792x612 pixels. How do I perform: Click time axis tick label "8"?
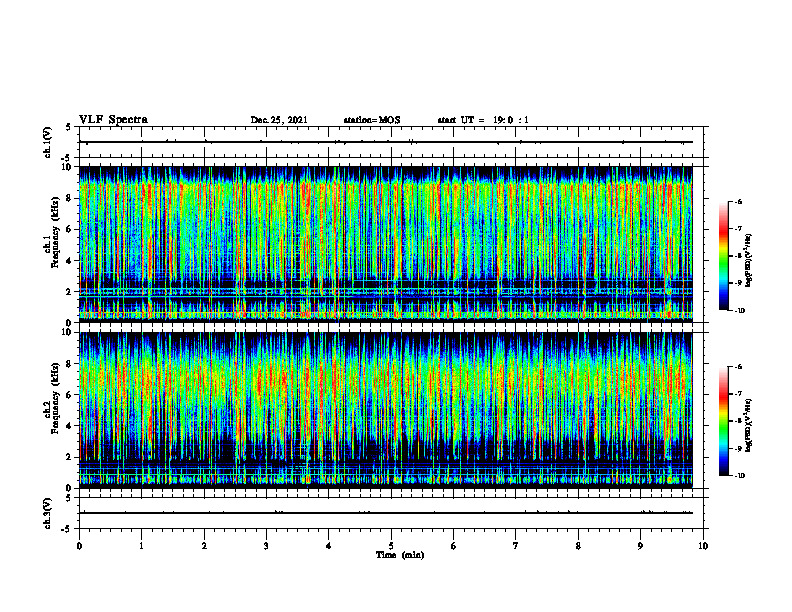point(578,546)
